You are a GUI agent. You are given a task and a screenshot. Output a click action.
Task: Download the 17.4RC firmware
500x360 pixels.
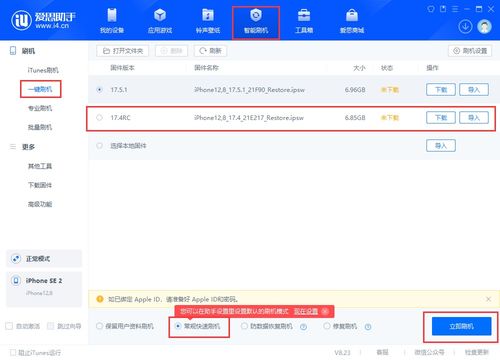(441, 117)
